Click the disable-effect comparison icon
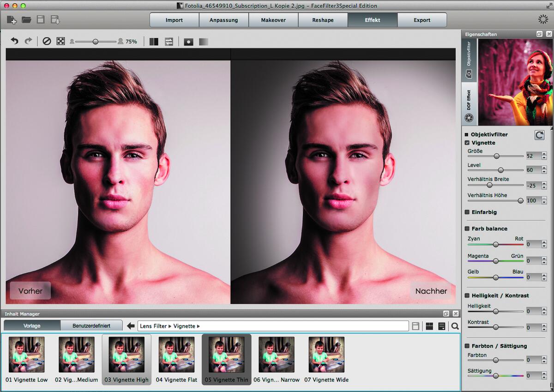 coord(46,41)
